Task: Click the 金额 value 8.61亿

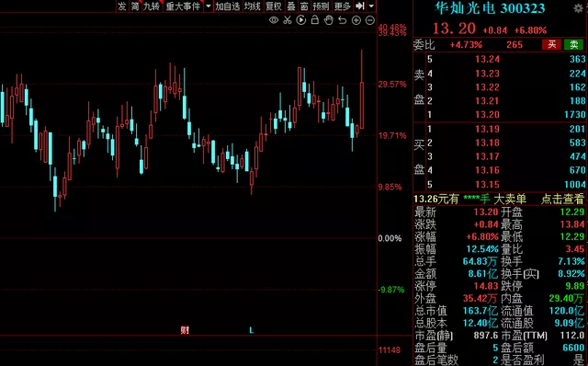Action: pos(483,274)
